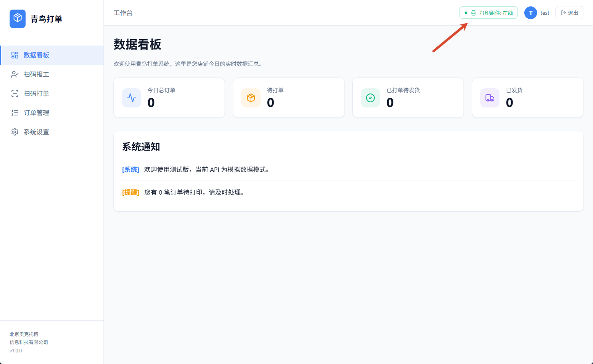The height and width of the screenshot is (364, 593).
Task: Click the 扫码报工 user-check icon
Action: tap(15, 74)
